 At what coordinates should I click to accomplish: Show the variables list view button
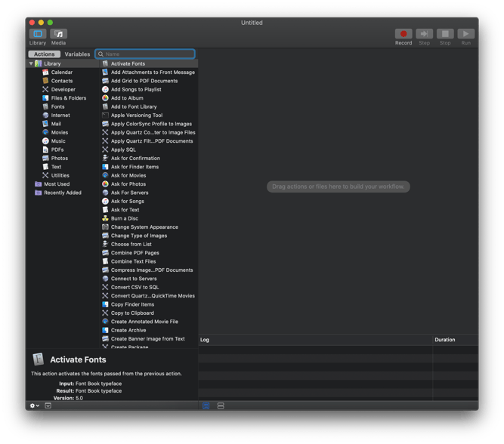(221, 405)
